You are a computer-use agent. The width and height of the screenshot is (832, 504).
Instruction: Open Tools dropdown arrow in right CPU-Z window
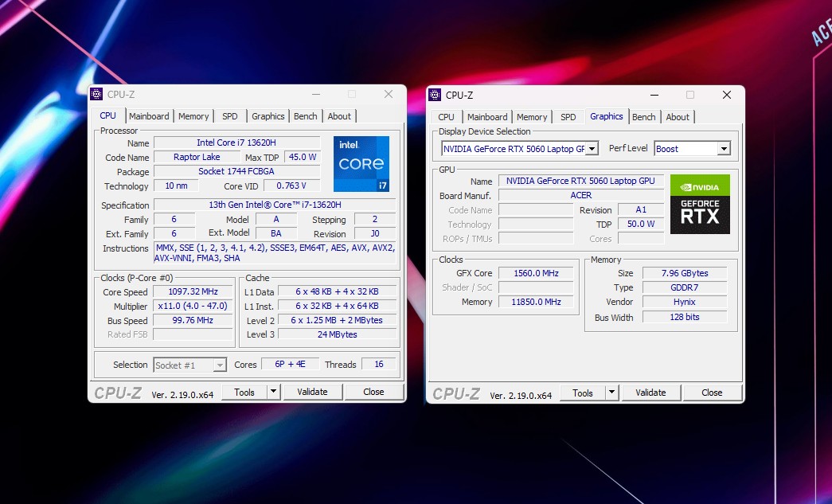point(611,393)
